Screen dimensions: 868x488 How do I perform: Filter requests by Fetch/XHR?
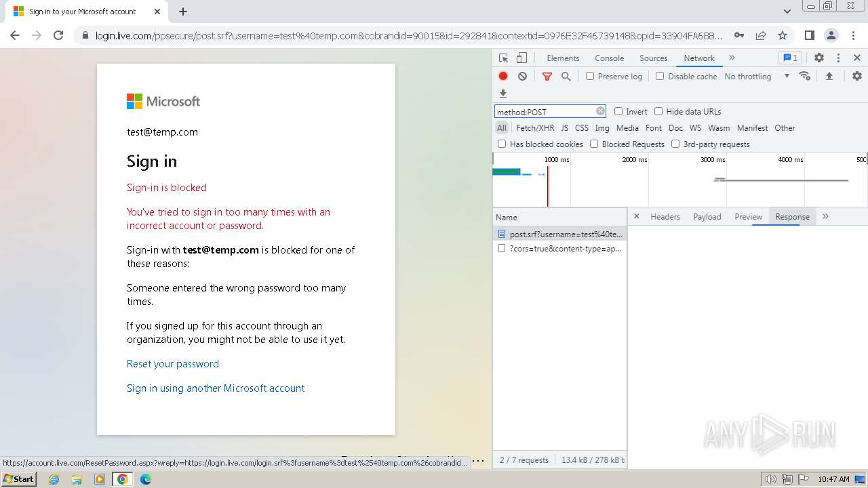535,128
